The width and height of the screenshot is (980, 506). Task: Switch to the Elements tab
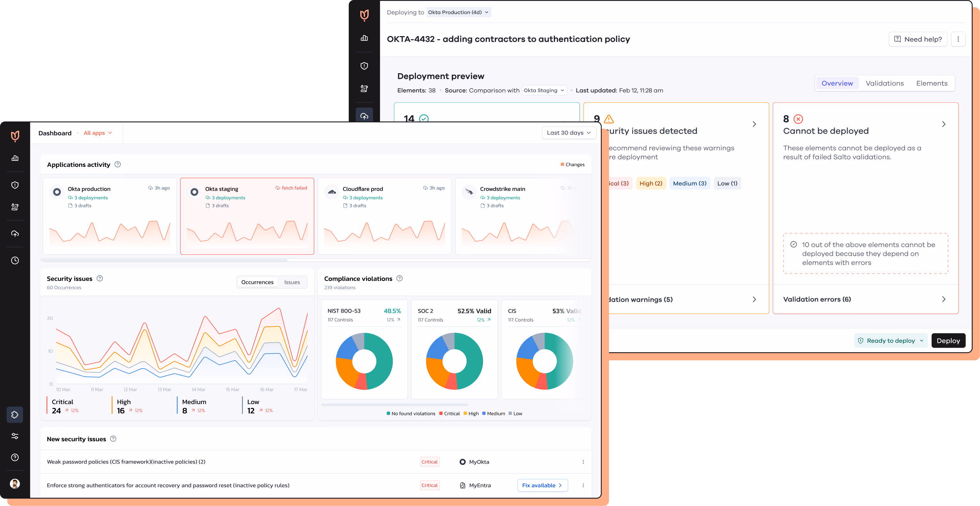(932, 83)
